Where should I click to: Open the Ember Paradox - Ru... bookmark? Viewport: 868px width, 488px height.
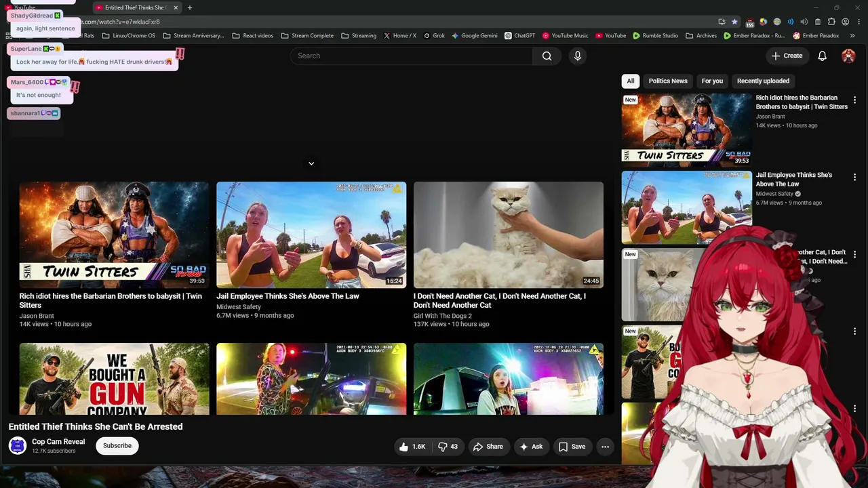[754, 35]
